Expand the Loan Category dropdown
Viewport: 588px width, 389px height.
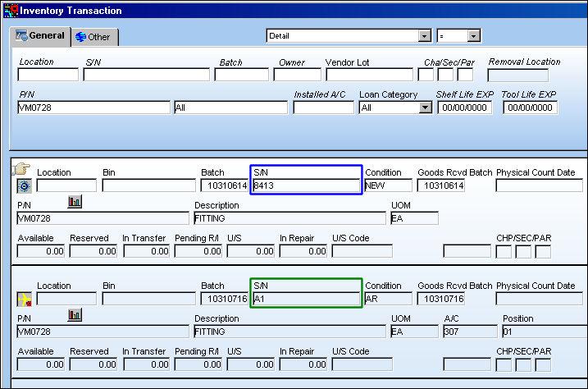pyautogui.click(x=425, y=108)
